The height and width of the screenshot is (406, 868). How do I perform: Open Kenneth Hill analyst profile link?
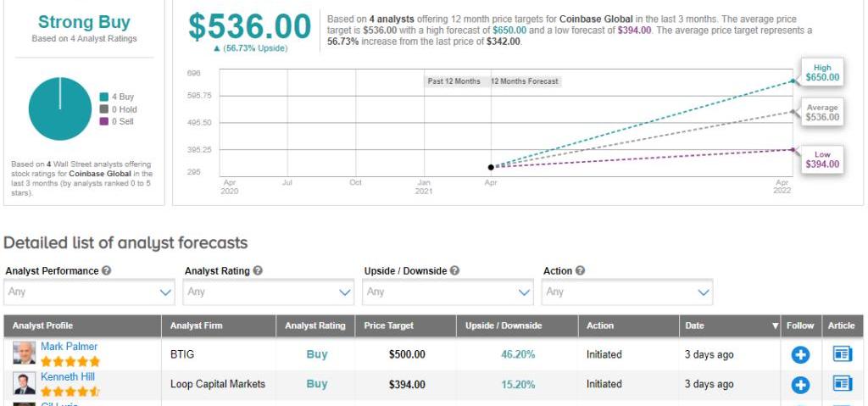pos(68,377)
